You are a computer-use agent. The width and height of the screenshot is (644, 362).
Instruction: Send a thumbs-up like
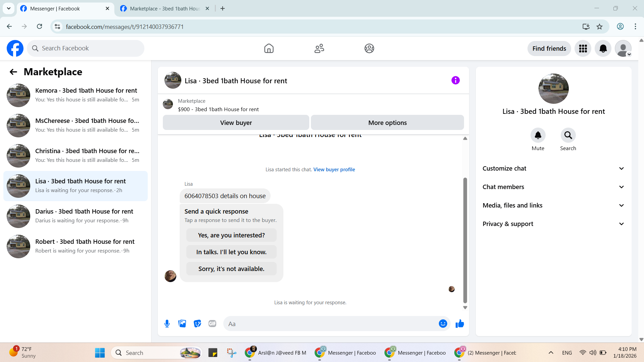click(460, 324)
